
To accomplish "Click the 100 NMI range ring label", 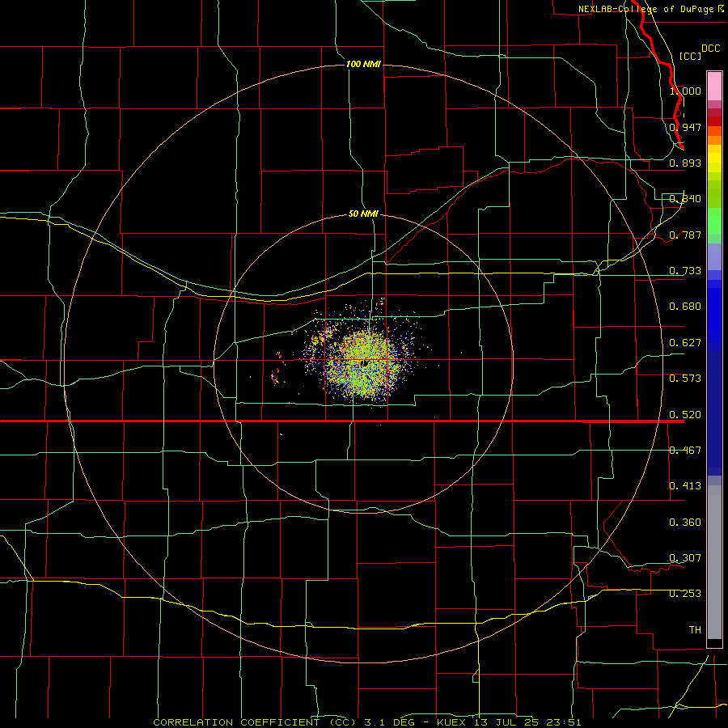I will [363, 64].
